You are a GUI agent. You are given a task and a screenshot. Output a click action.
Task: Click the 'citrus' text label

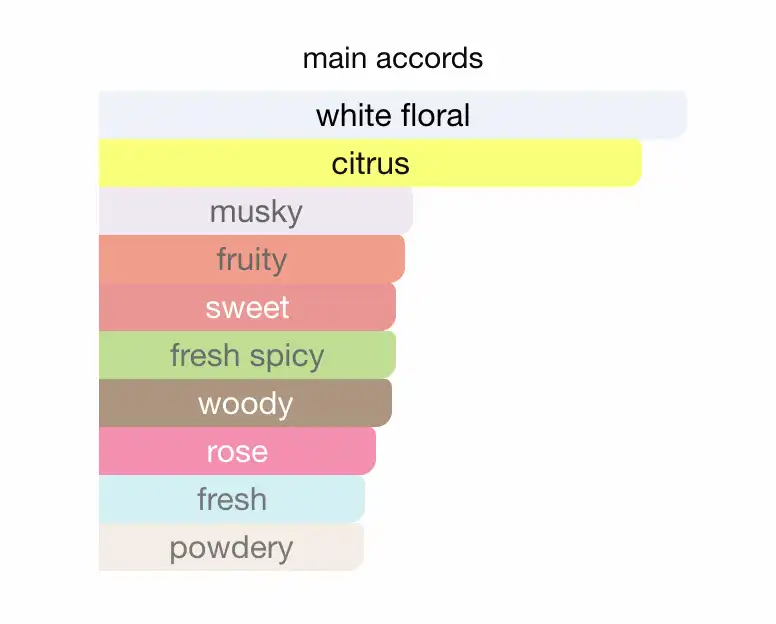tap(370, 163)
